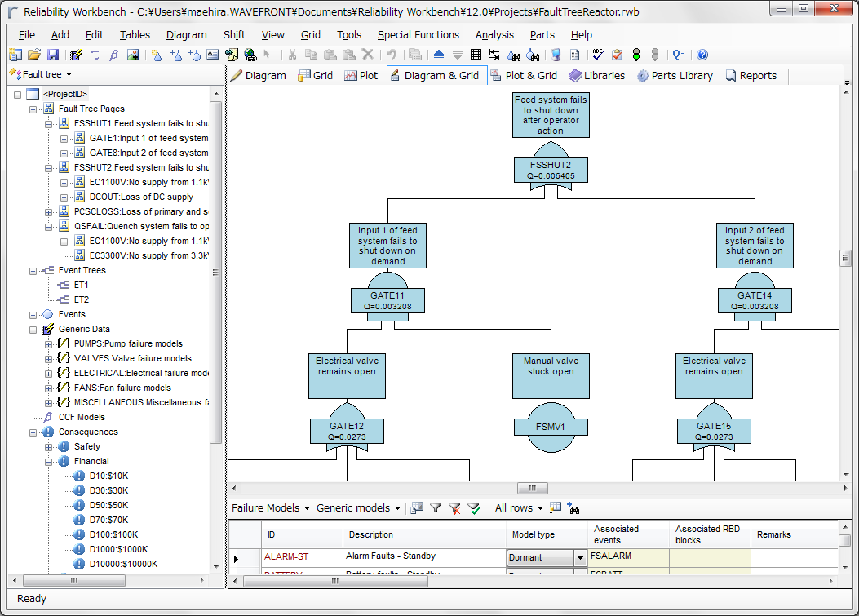Click the ALARM-ST ID cell
Viewport: 859px width, 616px height.
coord(302,556)
